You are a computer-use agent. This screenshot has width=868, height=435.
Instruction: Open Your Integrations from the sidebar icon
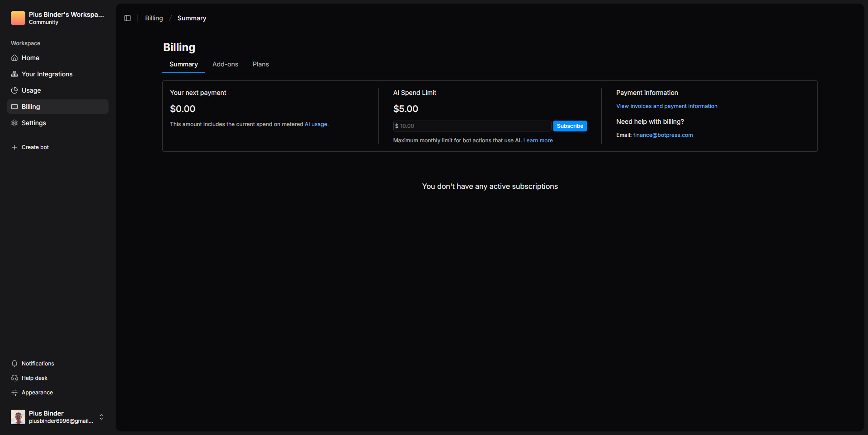14,74
